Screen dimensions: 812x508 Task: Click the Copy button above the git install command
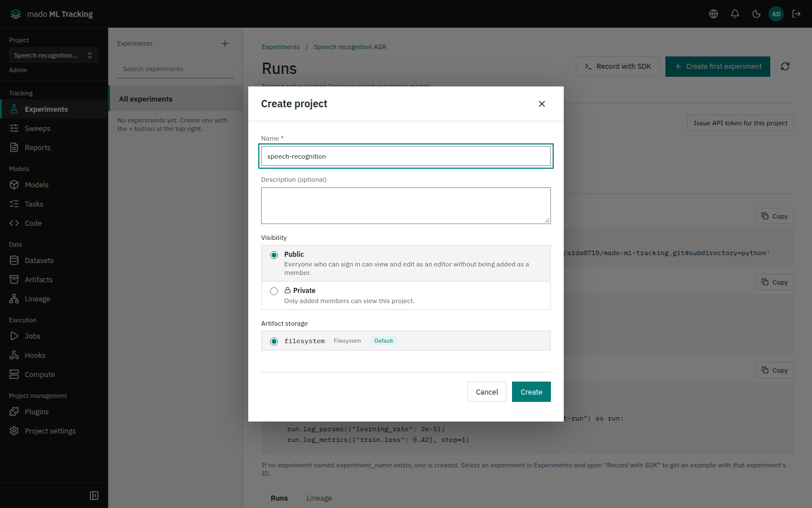coord(774,216)
